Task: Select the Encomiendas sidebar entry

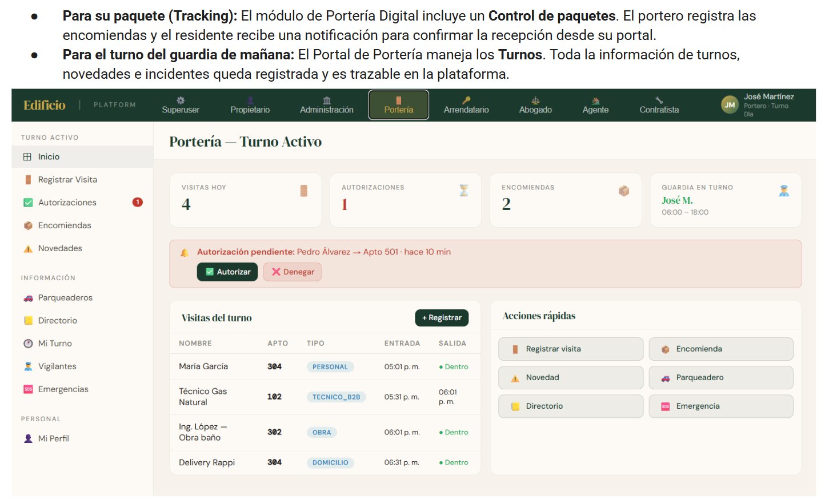Action: pyautogui.click(x=82, y=225)
